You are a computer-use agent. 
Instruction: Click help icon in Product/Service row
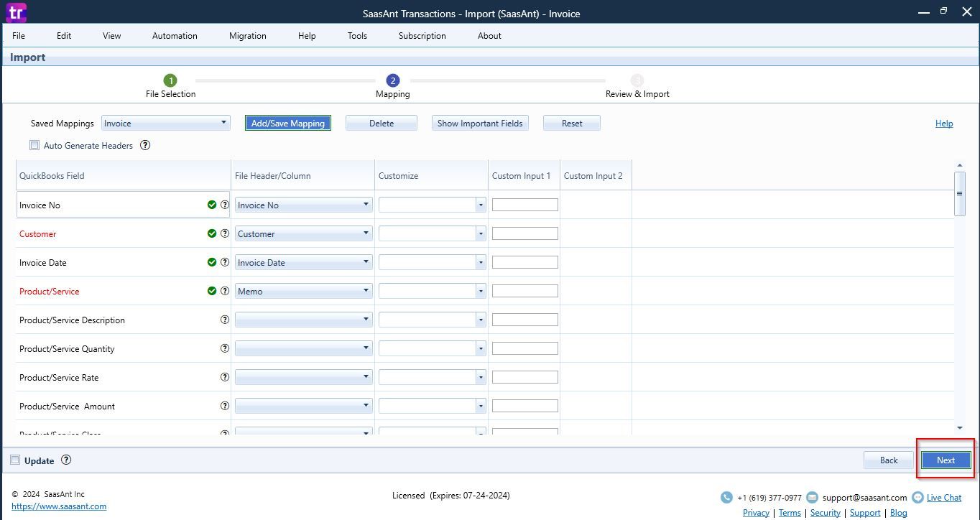click(x=225, y=291)
